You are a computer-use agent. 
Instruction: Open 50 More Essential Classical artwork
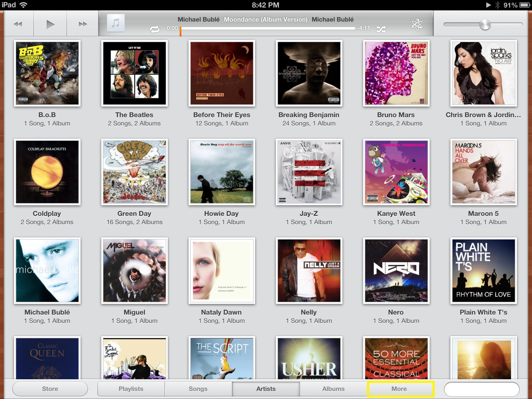[x=396, y=358]
